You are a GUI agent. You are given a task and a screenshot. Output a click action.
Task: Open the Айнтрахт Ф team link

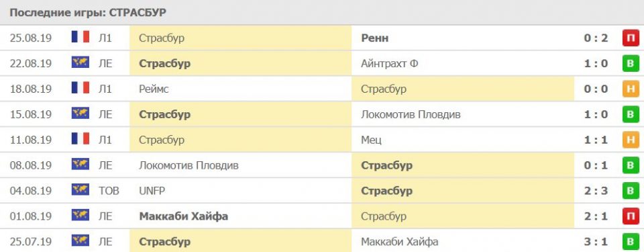(x=389, y=63)
